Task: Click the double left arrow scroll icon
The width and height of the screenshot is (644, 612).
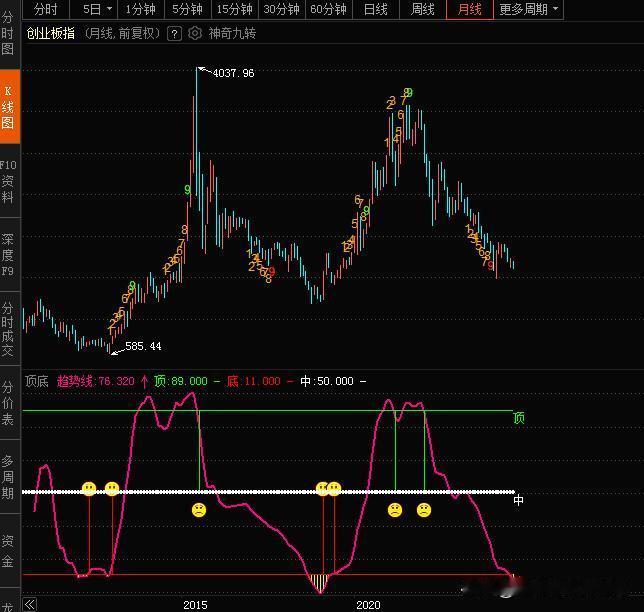Action: (x=30, y=604)
